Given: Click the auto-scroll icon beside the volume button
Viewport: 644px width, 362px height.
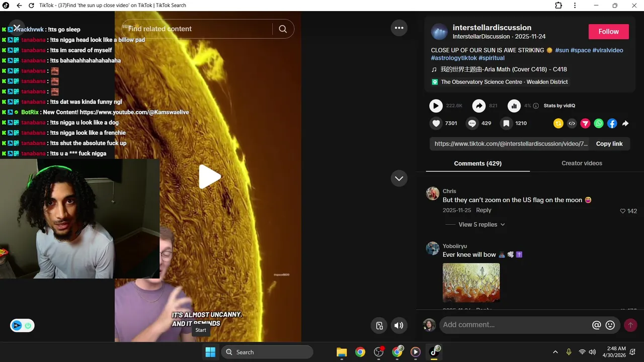Looking at the screenshot, I should (x=379, y=325).
